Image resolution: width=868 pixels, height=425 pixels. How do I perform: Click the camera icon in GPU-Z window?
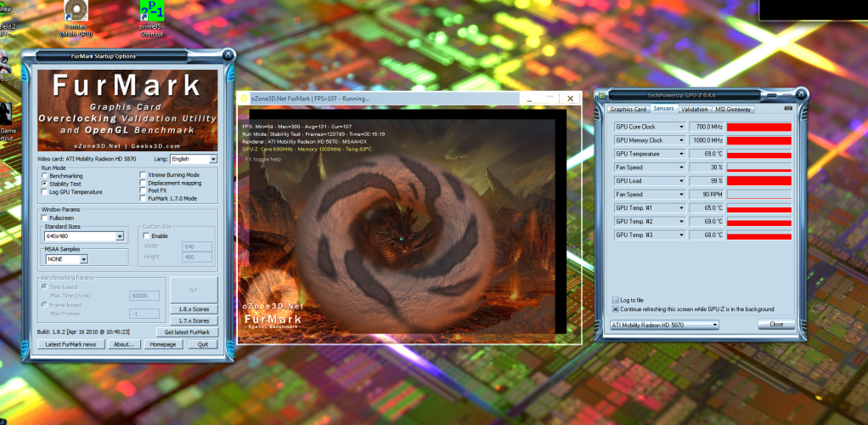(x=787, y=109)
